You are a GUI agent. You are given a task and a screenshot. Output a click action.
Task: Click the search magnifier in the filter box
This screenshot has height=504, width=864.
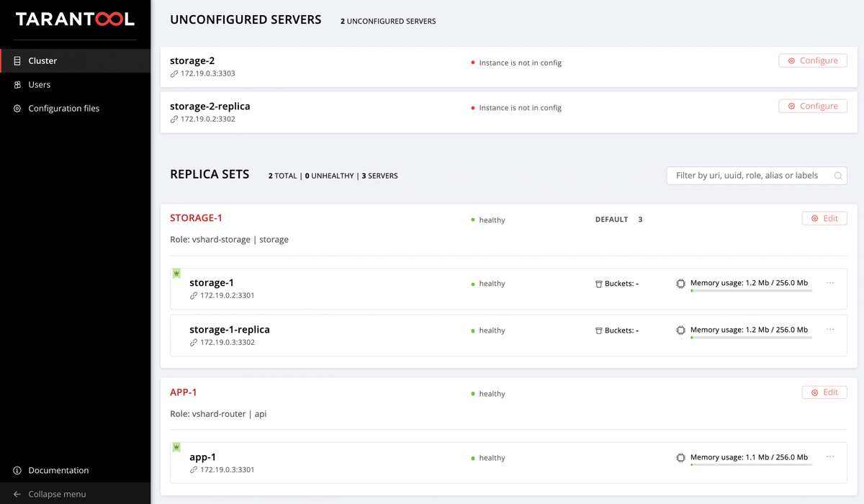pos(837,175)
